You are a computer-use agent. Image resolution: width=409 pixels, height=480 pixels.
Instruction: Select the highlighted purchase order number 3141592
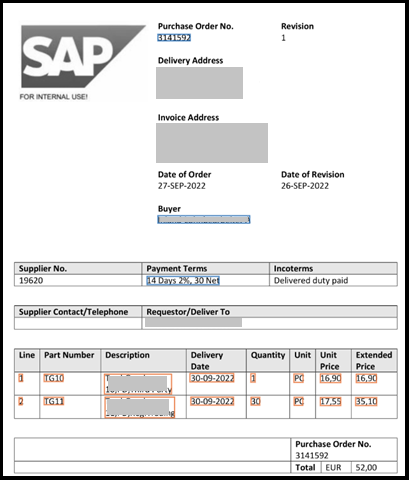point(174,38)
